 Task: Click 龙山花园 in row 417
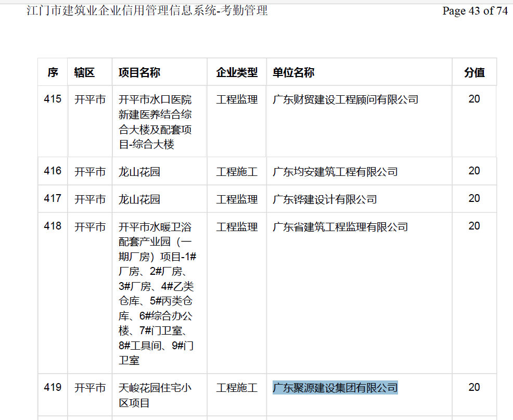click(x=139, y=199)
